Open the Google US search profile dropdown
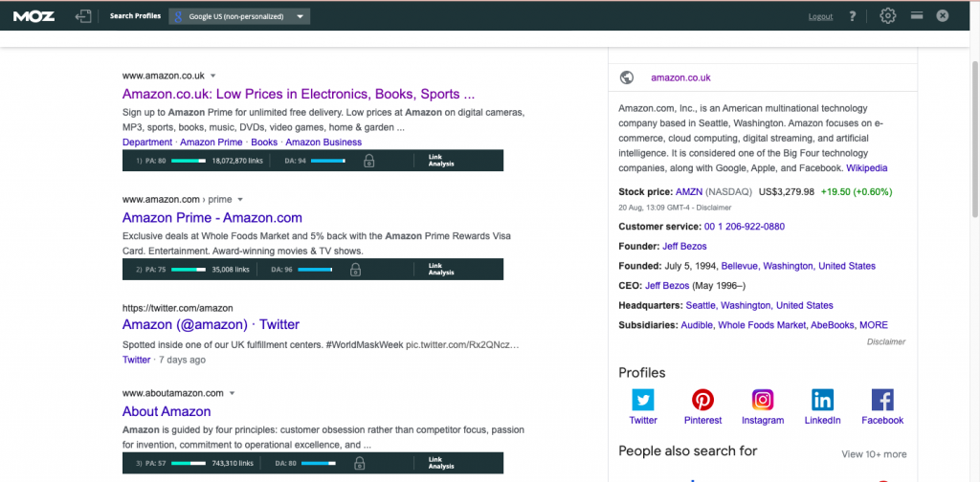The height and width of the screenshot is (482, 980). 239,16
